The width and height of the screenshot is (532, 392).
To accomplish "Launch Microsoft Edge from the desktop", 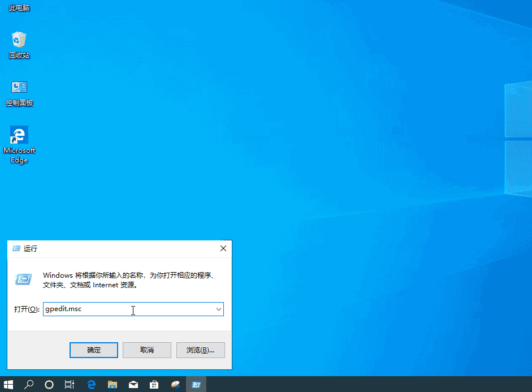I will (x=19, y=136).
